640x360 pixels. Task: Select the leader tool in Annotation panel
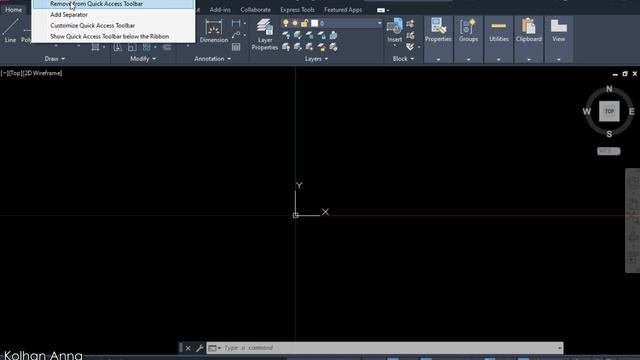tap(236, 35)
